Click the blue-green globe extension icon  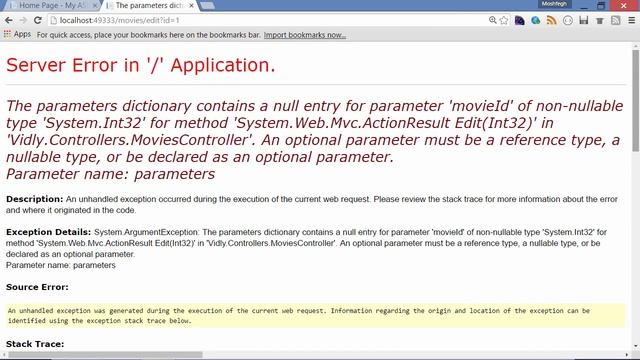(x=536, y=20)
